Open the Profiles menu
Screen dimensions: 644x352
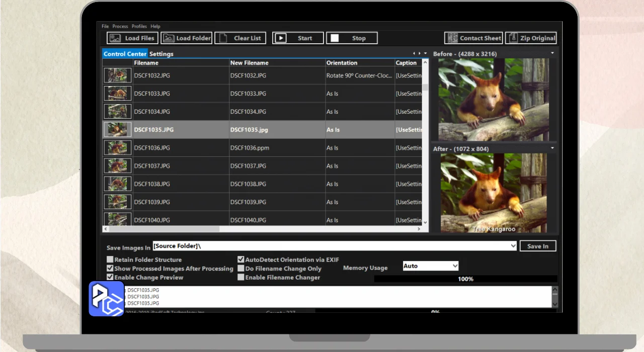point(139,26)
